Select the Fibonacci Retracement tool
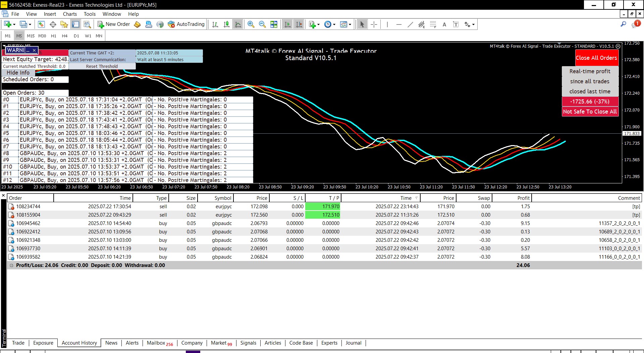The image size is (644, 353). (433, 24)
